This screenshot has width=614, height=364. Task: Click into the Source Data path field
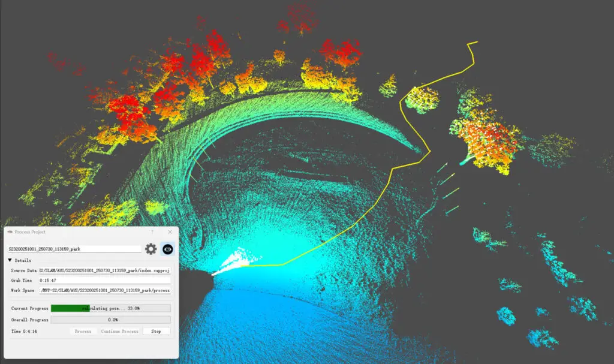coord(104,270)
